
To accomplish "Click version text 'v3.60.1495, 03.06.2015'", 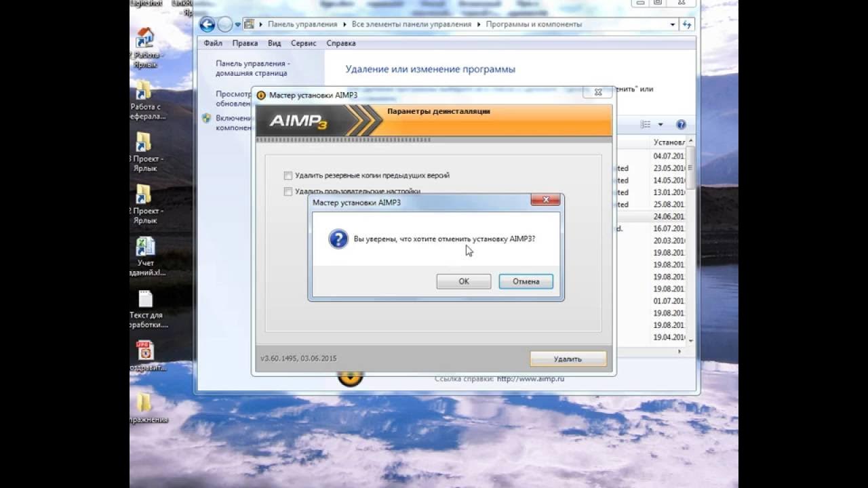I will [x=298, y=359].
